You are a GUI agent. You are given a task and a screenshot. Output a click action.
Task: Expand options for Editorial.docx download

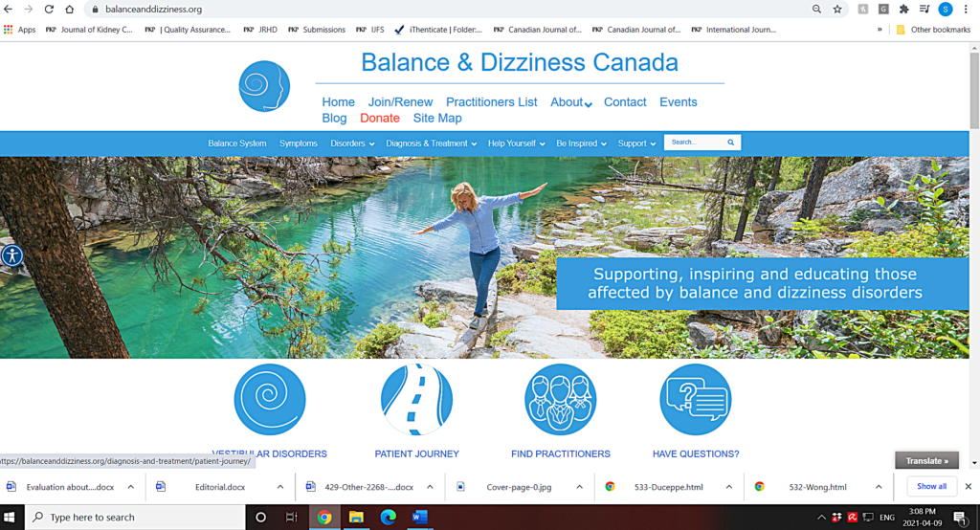click(280, 487)
